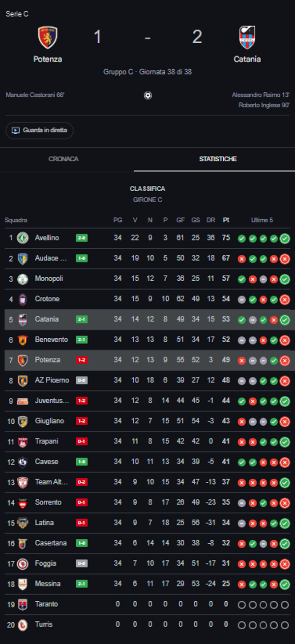Click the Monopoli club crest
Viewport: 295px width, 644px height.
[23, 279]
